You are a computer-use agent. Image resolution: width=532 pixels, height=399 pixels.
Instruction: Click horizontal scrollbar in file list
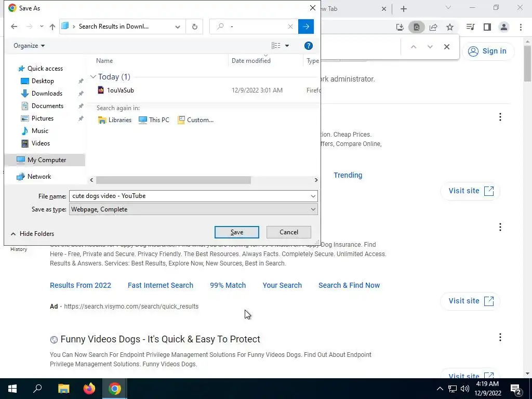point(174,180)
